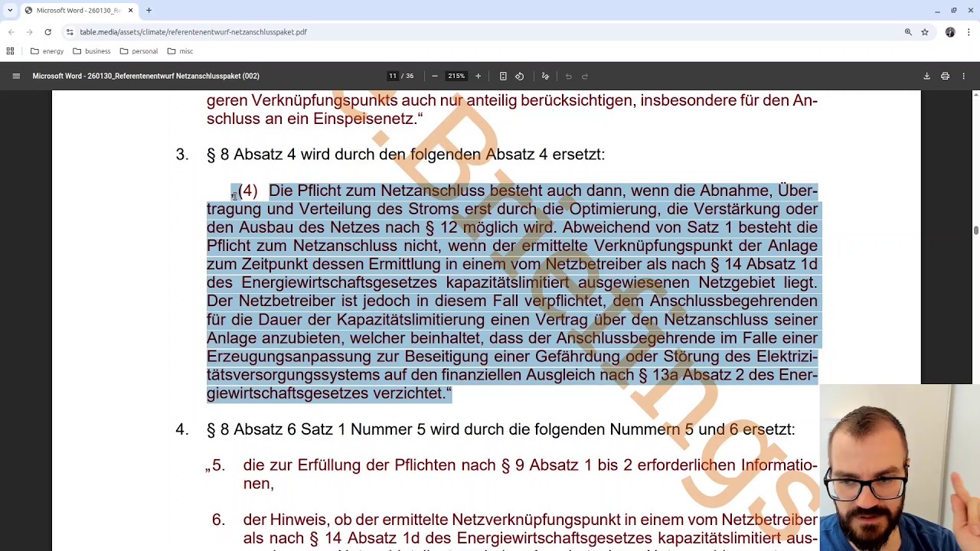Toggle fit to page
This screenshot has height=551, width=980.
[x=503, y=76]
